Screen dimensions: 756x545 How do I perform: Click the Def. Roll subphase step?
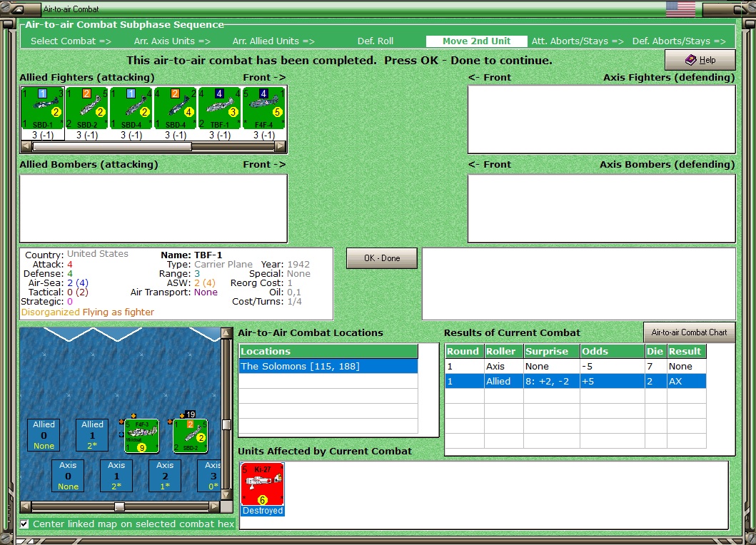[375, 41]
